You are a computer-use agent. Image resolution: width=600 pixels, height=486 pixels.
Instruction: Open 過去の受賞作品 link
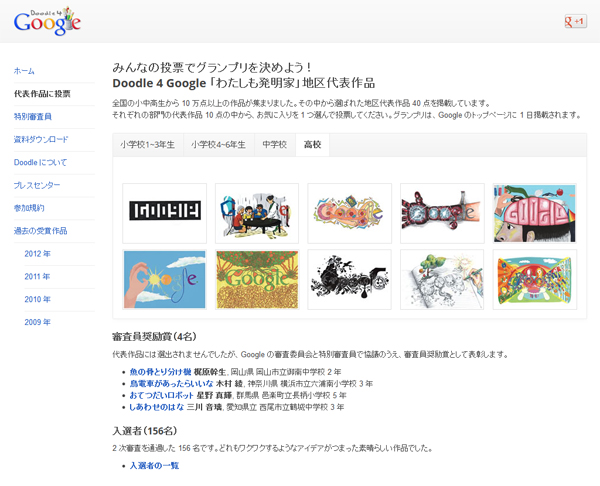[41, 231]
